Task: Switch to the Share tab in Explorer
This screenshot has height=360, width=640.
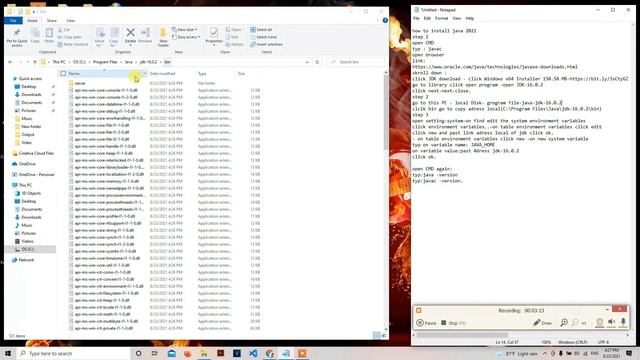Action: coord(51,20)
